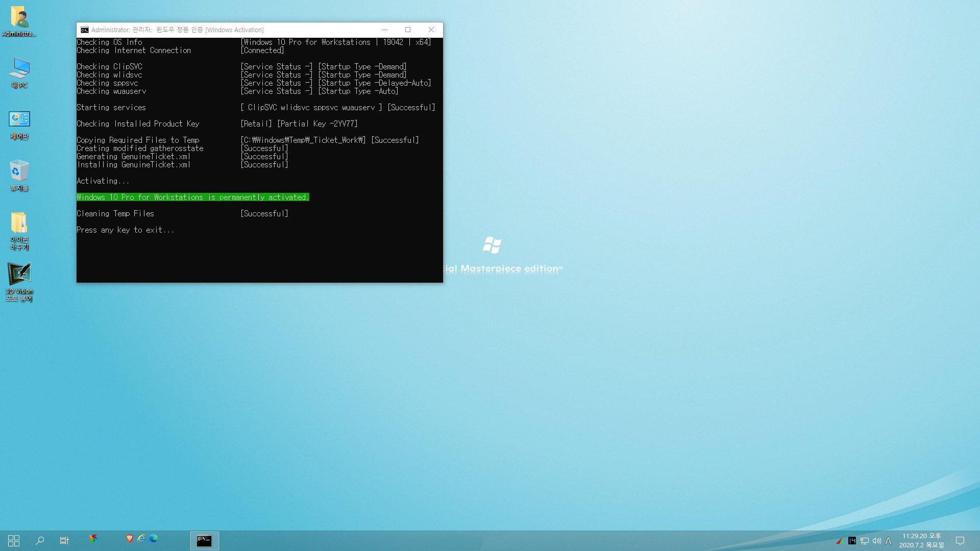This screenshot has height=551, width=980.
Task: Launch the colorful pinwheel taskbar app
Action: (x=93, y=538)
